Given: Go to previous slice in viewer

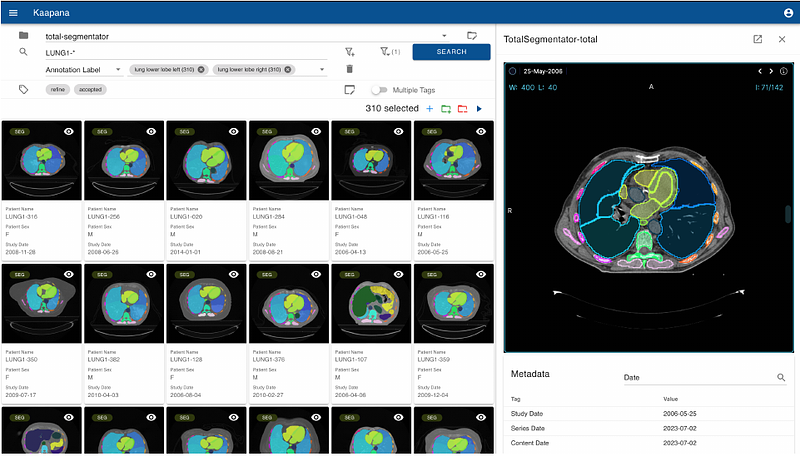Looking at the screenshot, I should [760, 71].
